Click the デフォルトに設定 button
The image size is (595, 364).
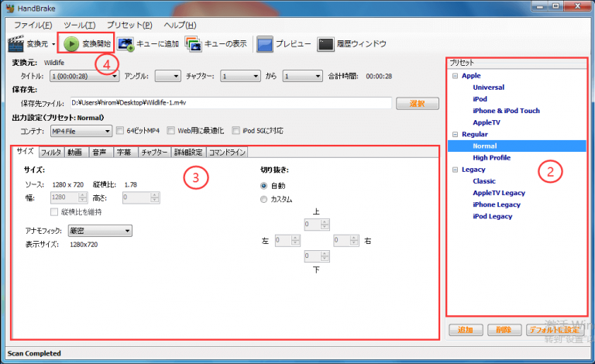[555, 330]
